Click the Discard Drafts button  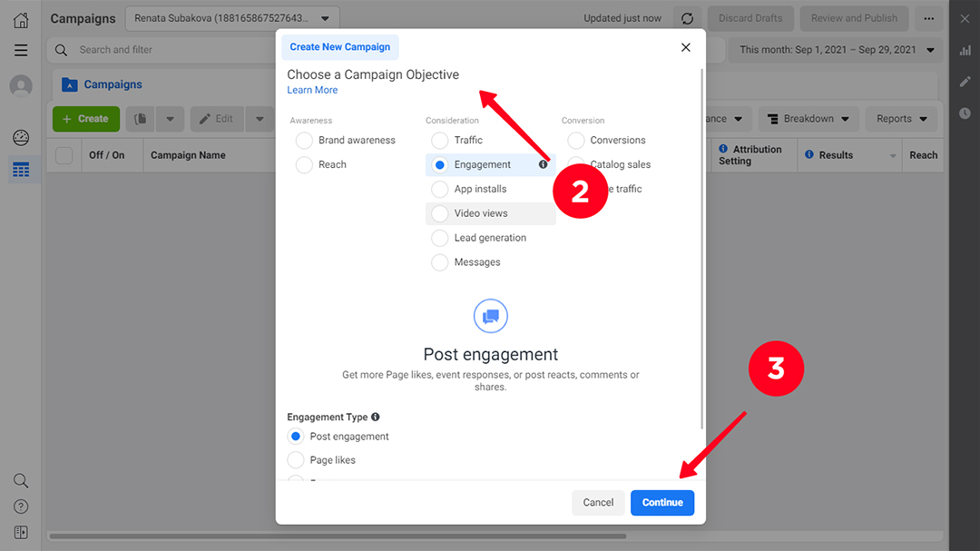[750, 19]
